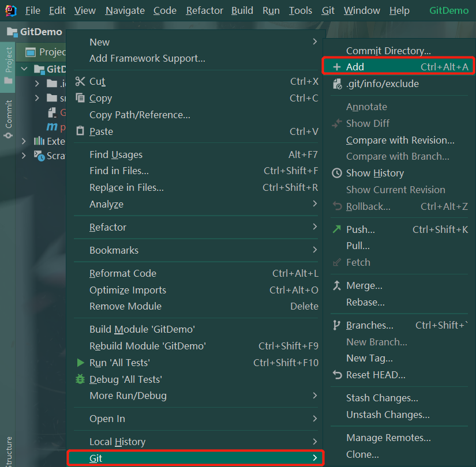
Task: Select Add Framework Support...
Action: tap(196, 58)
